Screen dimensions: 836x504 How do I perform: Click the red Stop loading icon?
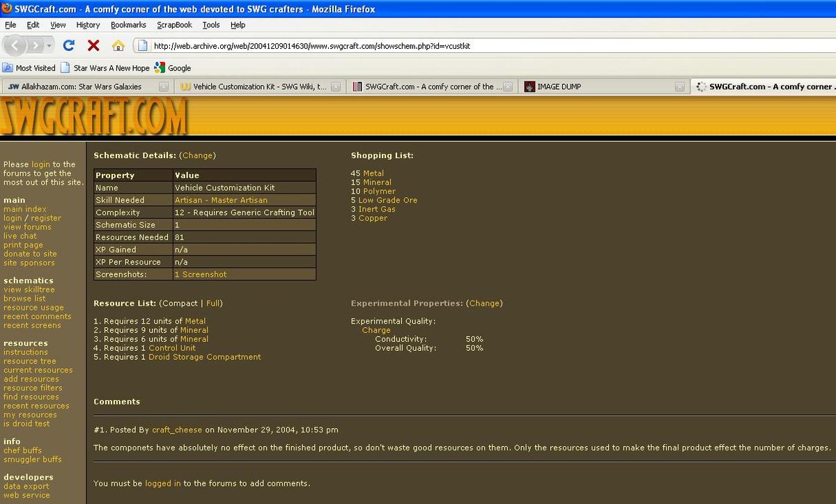[x=93, y=46]
